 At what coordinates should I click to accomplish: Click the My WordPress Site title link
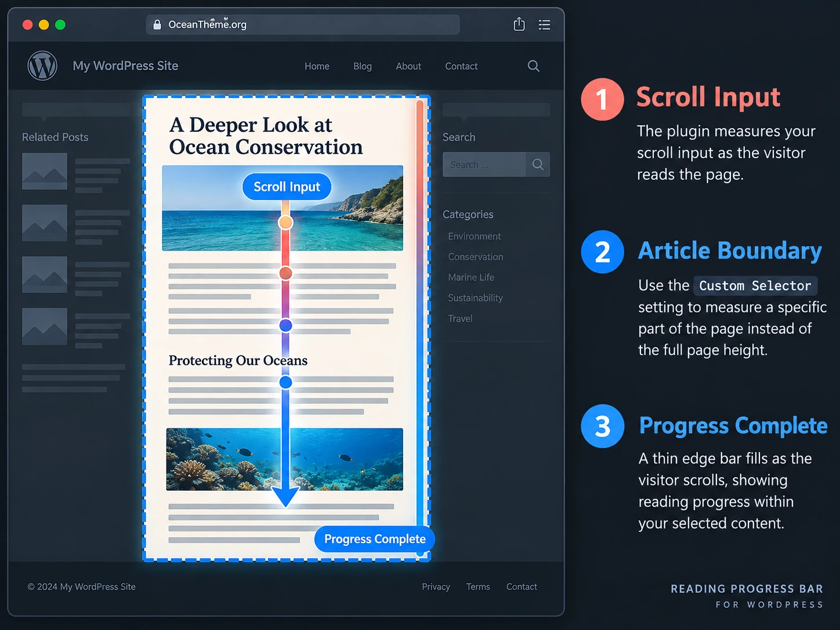click(125, 66)
